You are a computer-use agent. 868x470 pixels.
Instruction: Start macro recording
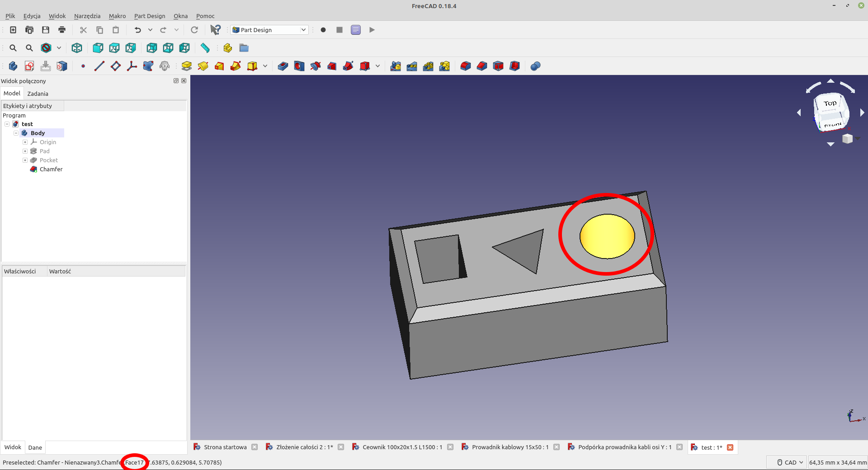pyautogui.click(x=323, y=30)
